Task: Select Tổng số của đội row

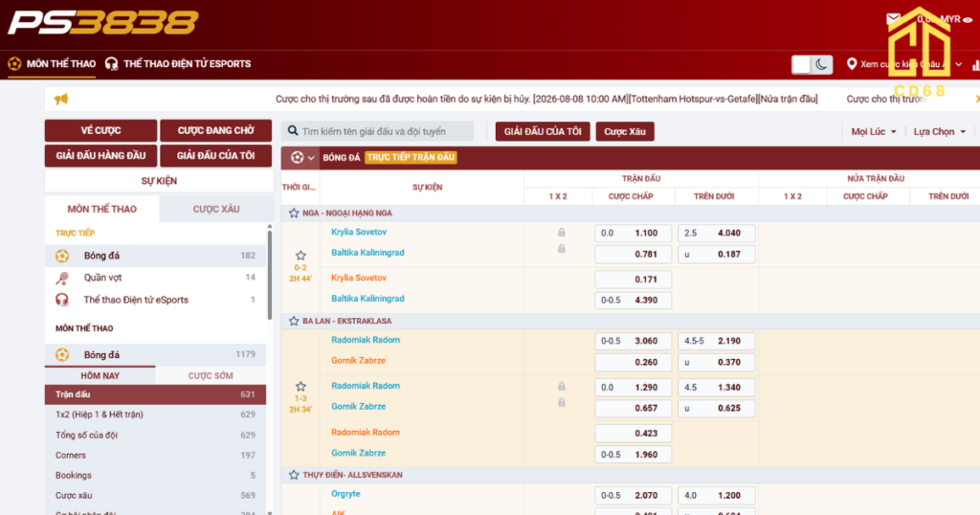Action: coord(155,435)
